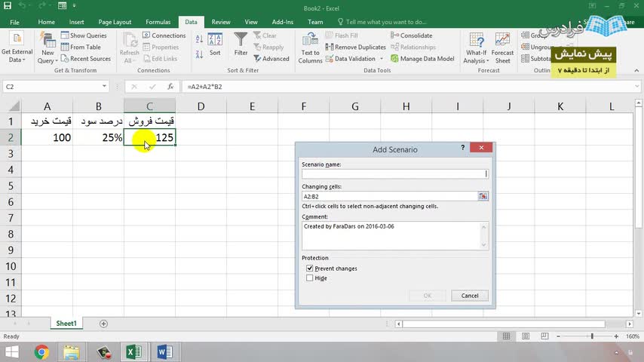Switch to the Home tab
This screenshot has height=362, width=644.
pyautogui.click(x=47, y=22)
